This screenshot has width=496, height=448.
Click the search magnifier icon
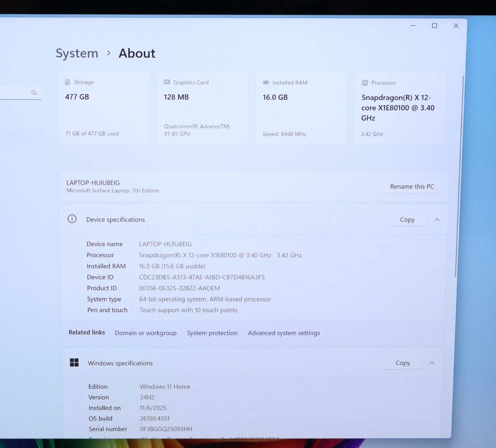[x=34, y=93]
